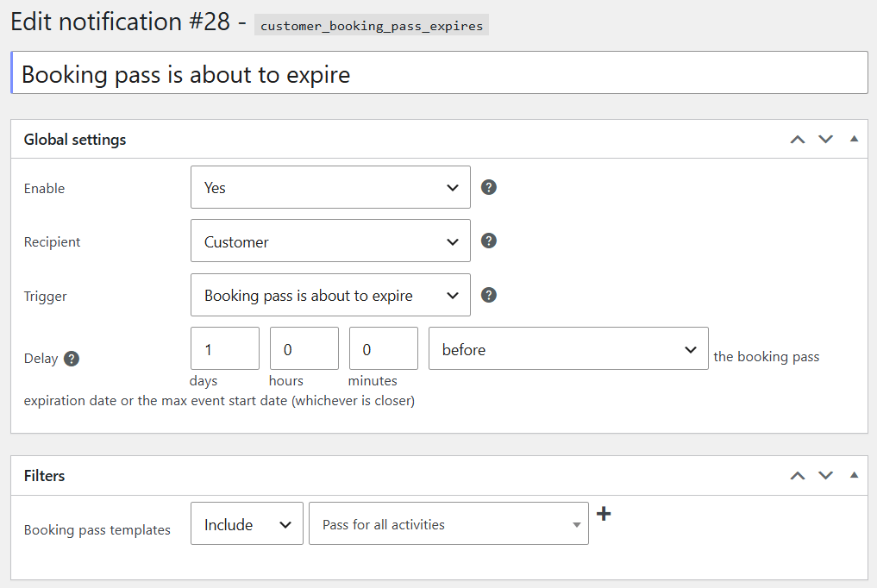Click the delay hours input field

click(x=304, y=349)
